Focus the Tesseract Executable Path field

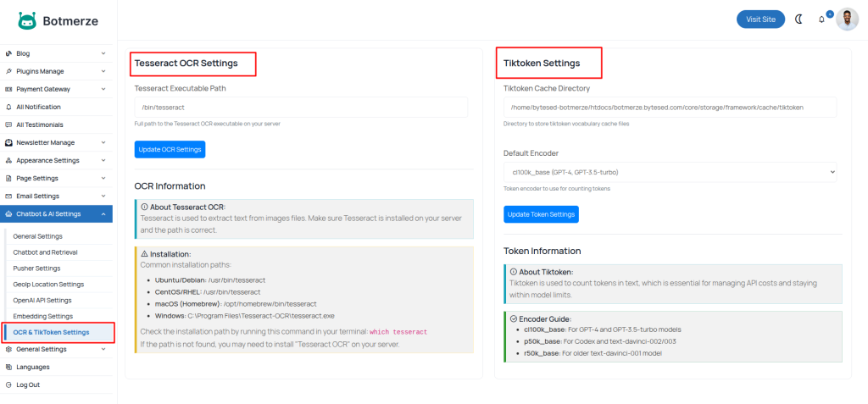(301, 108)
